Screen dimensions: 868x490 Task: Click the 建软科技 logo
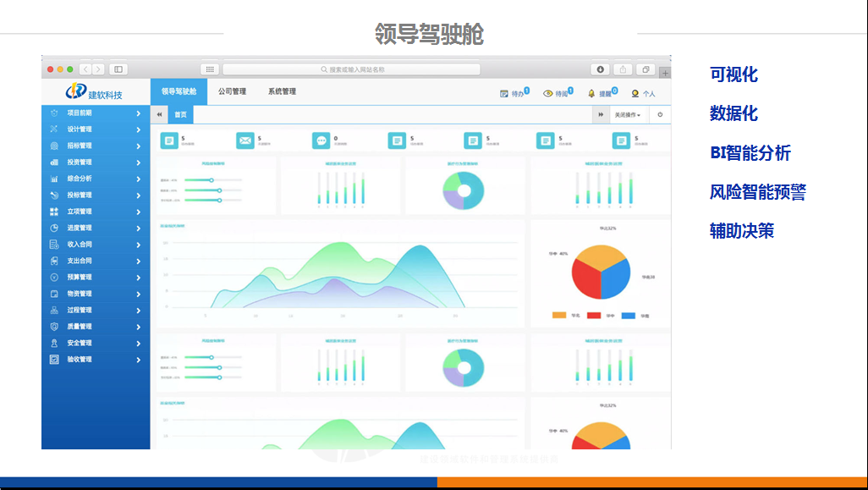pos(94,92)
